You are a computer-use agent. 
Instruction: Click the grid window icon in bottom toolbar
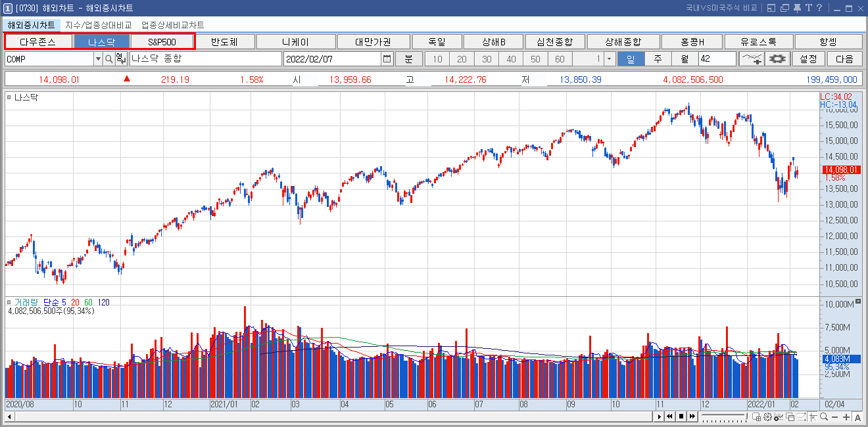click(x=756, y=417)
